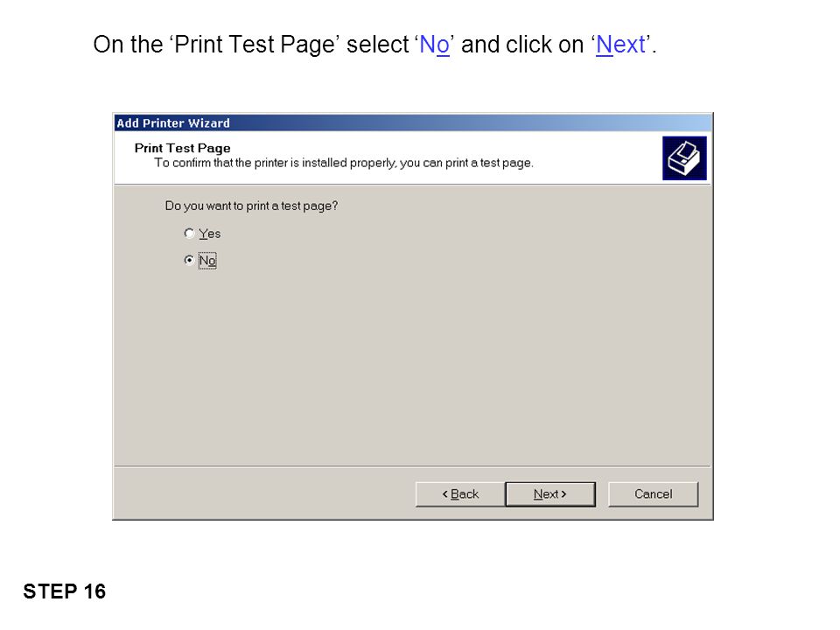Click the 'Yes' option label text
This screenshot has width=840, height=630.
pos(209,234)
